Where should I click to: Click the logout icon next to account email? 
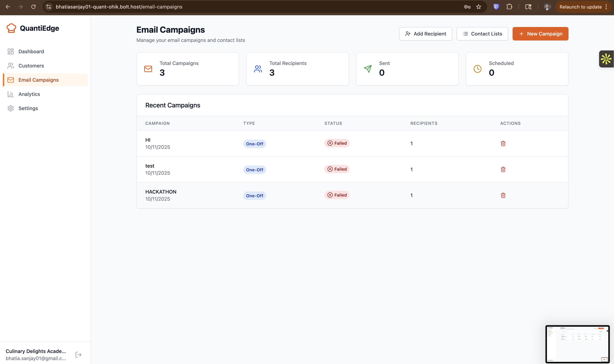(x=78, y=355)
